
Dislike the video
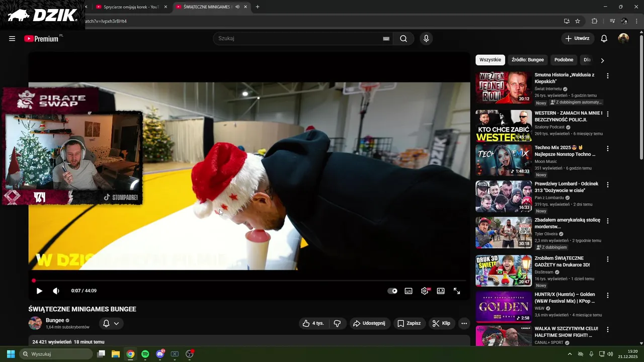point(337,323)
